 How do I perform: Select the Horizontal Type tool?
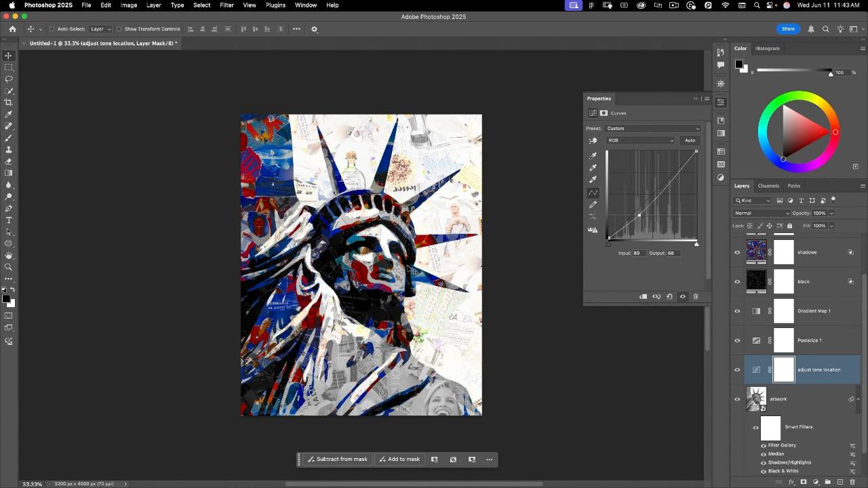click(x=9, y=220)
